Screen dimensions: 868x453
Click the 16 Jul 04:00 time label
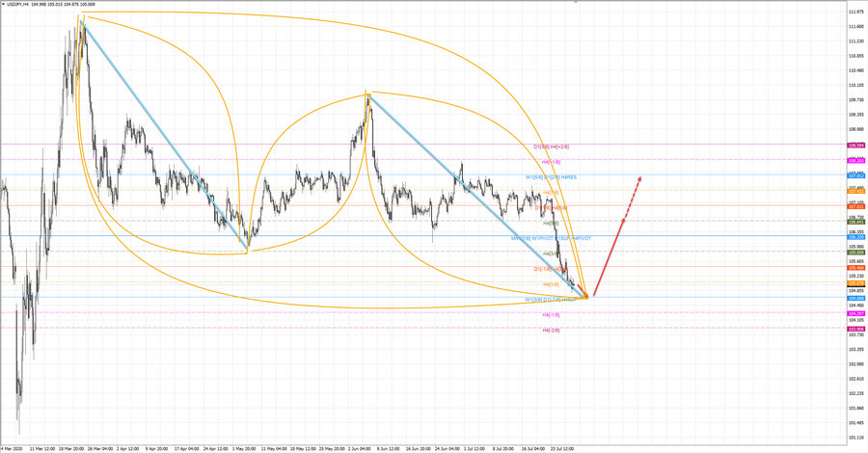(x=533, y=449)
